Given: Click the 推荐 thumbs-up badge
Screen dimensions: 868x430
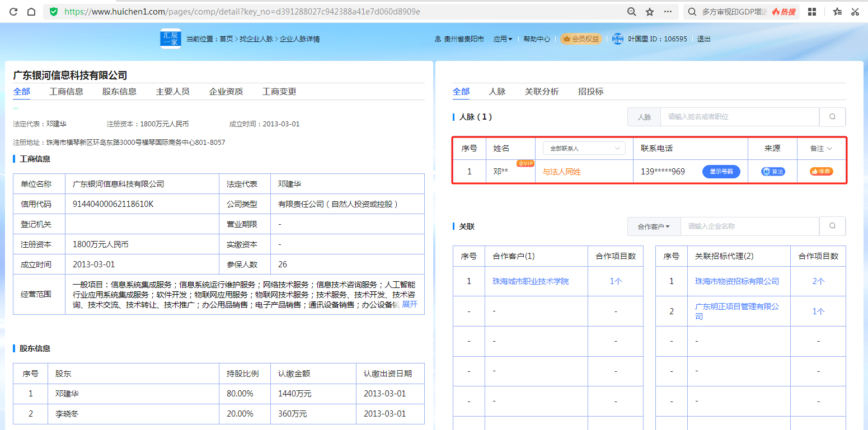Looking at the screenshot, I should click(x=821, y=172).
